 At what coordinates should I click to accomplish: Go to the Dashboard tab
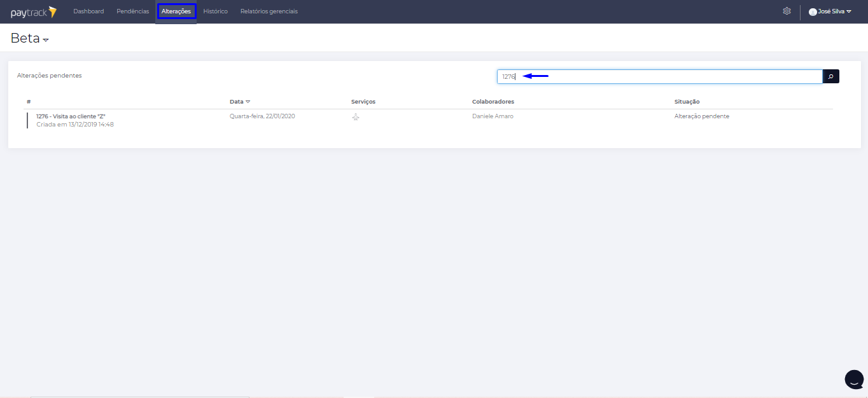[88, 11]
